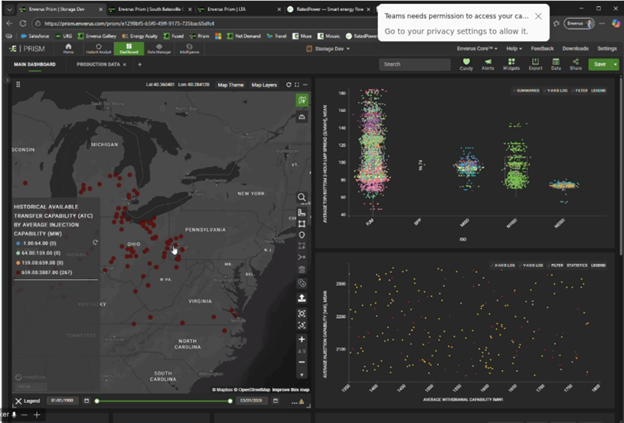Open the Data Manager section
The width and height of the screenshot is (624, 423).
click(x=159, y=49)
